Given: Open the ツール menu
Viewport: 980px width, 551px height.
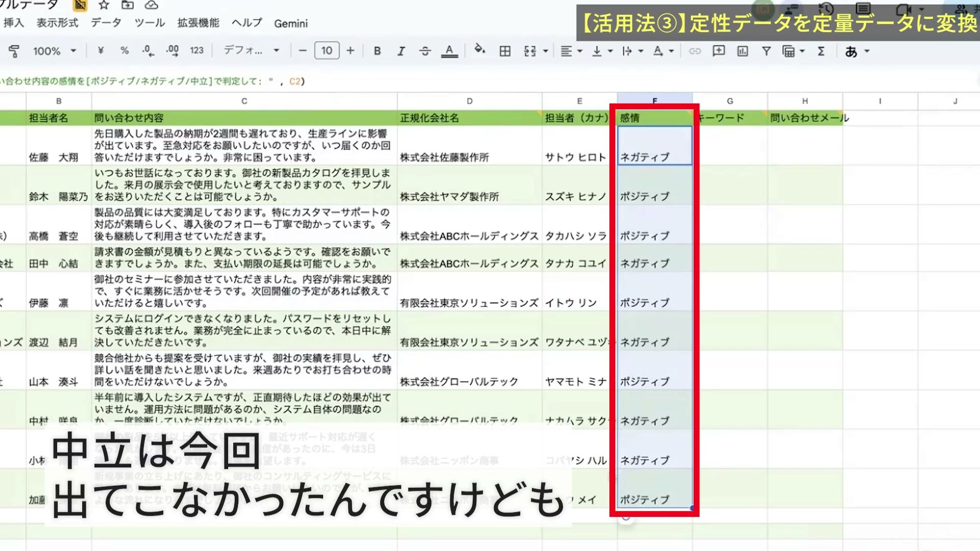Looking at the screenshot, I should click(x=150, y=23).
